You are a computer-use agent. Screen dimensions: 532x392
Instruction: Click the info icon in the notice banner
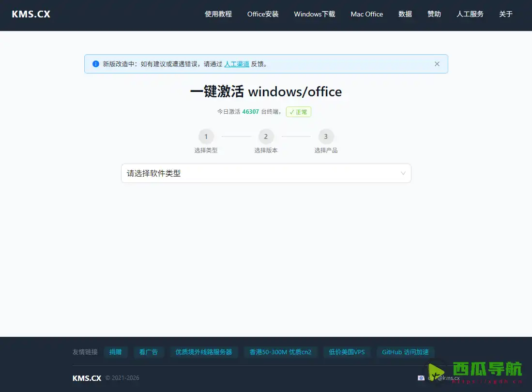point(95,63)
